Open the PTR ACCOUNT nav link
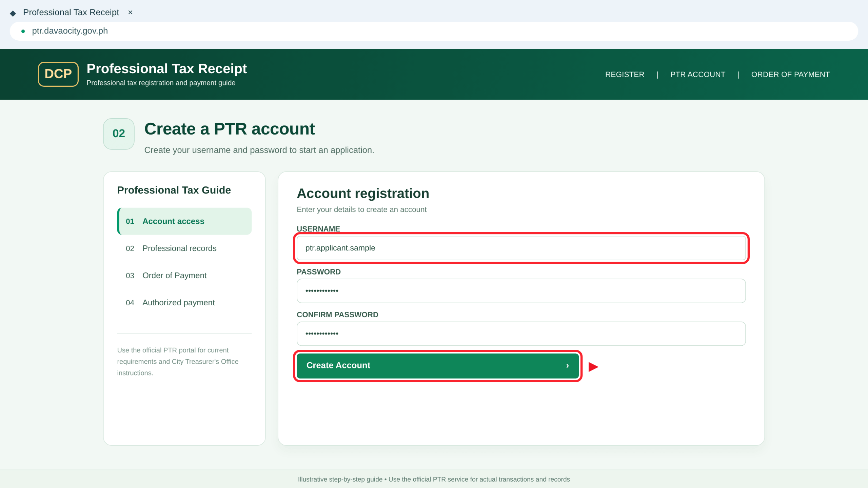 698,75
